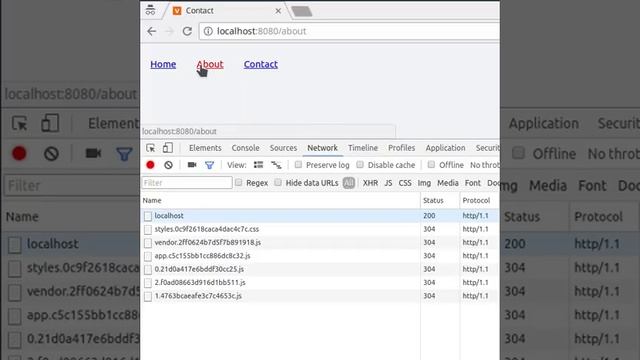This screenshot has height=360, width=640.
Task: Select vendor.2ff0624b7d5f7b891918.js request
Action: click(320, 242)
